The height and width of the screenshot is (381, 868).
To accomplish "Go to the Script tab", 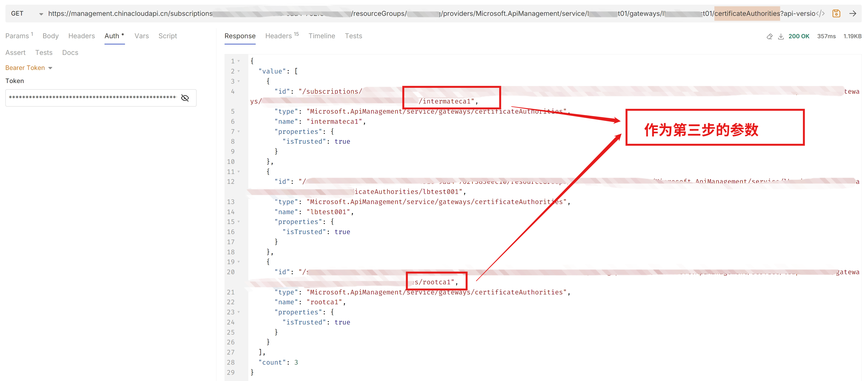I will click(168, 36).
